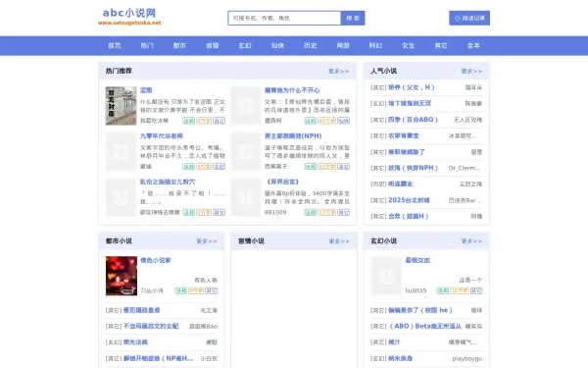Open the 仙侠 navigation tab
Viewport: 588px width, 368px height.
tap(277, 45)
